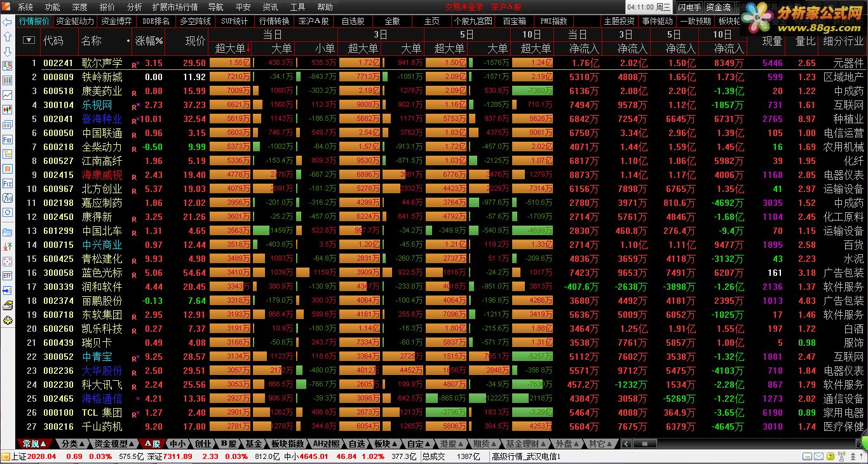The width and height of the screenshot is (868, 464).
Task: Switch to the 百宝箱 tab
Action: (514, 21)
